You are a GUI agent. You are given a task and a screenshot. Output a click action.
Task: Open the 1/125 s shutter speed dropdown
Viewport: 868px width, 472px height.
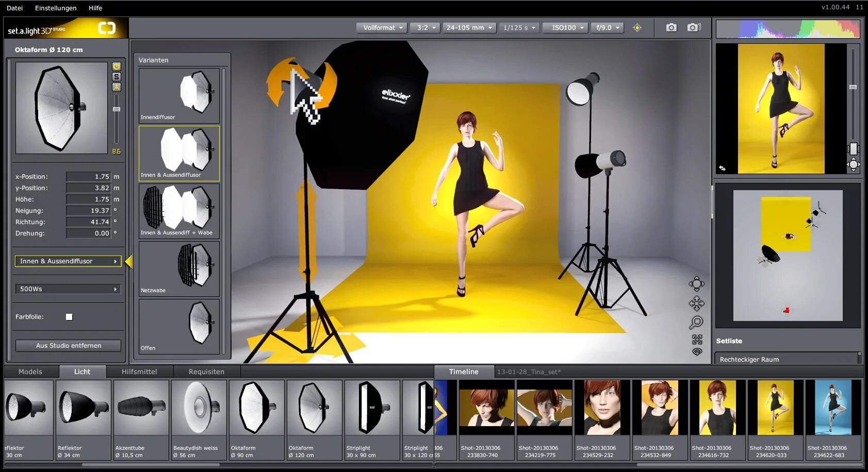[x=519, y=28]
